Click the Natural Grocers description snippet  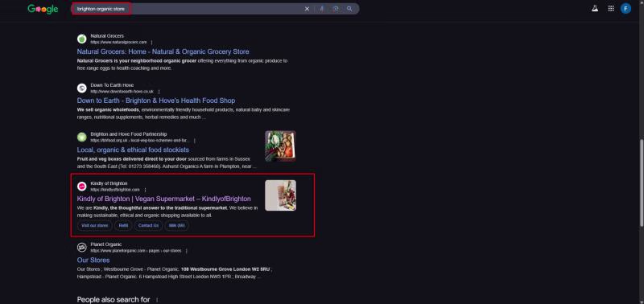tap(183, 64)
